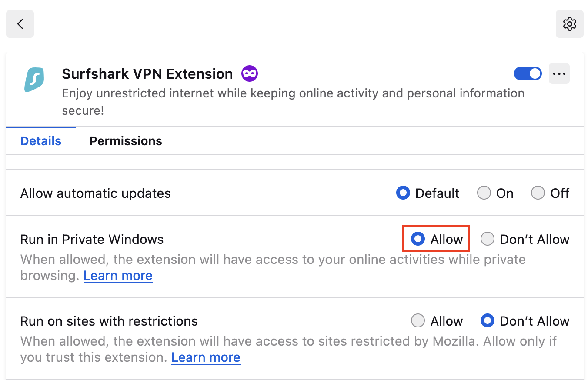
Task: Open the add-ons settings gear
Action: click(x=570, y=24)
